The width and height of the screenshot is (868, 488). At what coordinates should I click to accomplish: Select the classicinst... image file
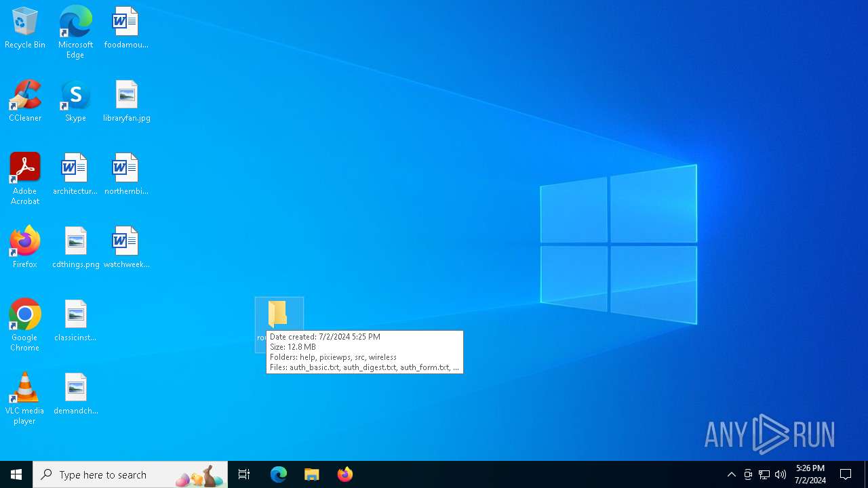point(75,321)
